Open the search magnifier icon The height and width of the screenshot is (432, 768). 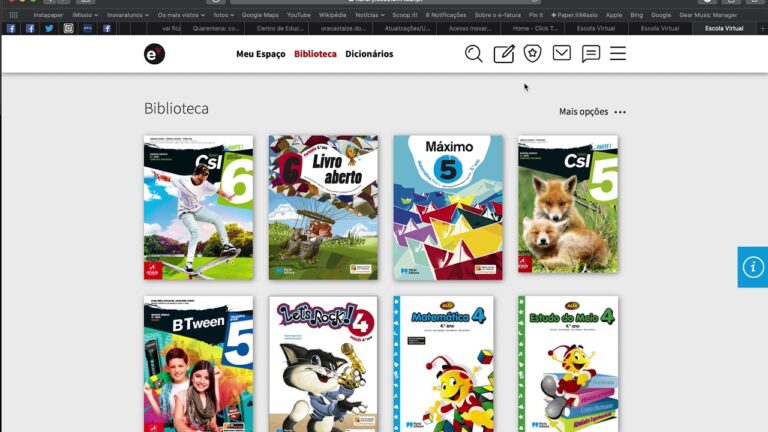(474, 53)
